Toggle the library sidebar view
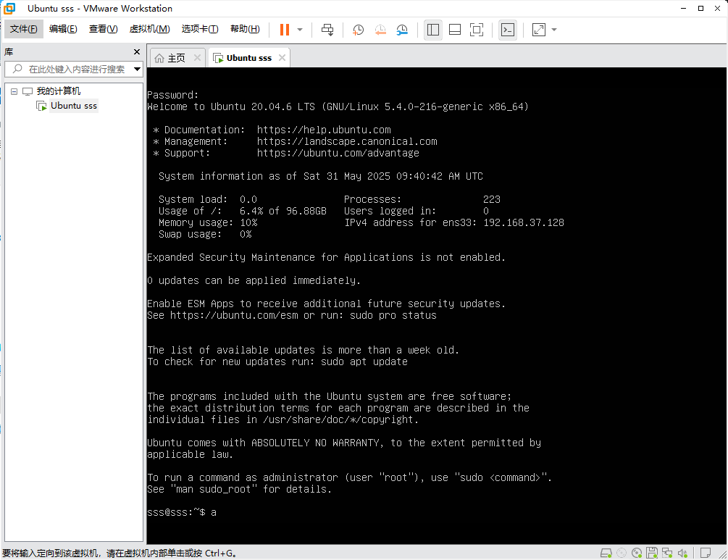The width and height of the screenshot is (728, 560). click(x=433, y=30)
